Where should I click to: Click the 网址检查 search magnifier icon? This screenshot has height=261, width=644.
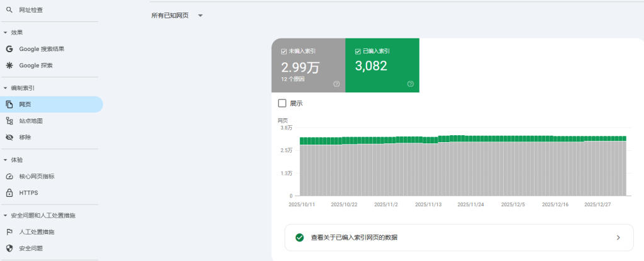click(x=9, y=10)
